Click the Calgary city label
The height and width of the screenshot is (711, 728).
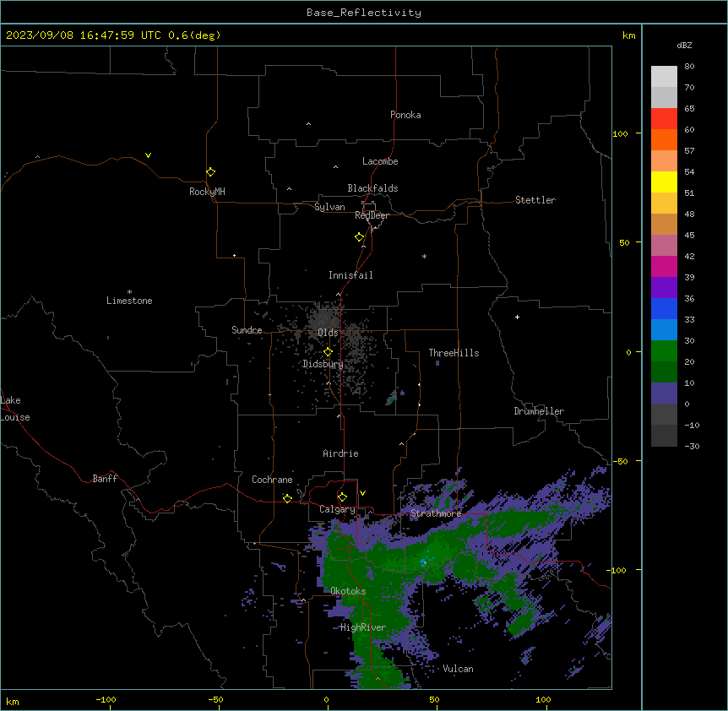(x=337, y=509)
